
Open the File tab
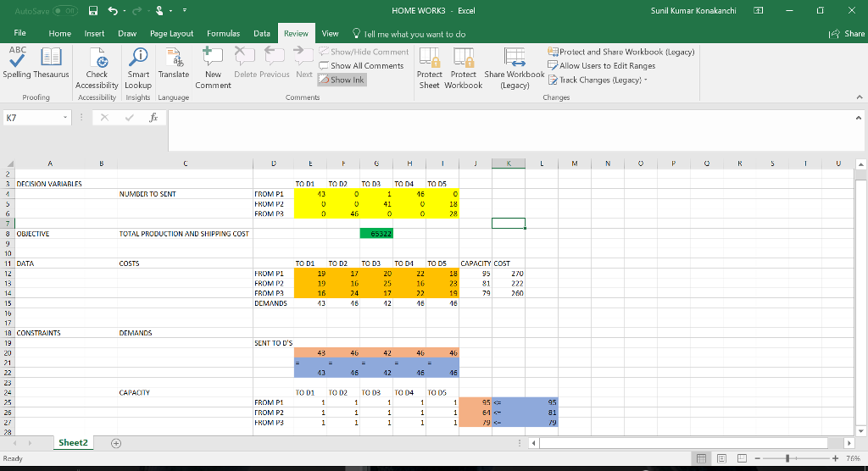point(20,33)
